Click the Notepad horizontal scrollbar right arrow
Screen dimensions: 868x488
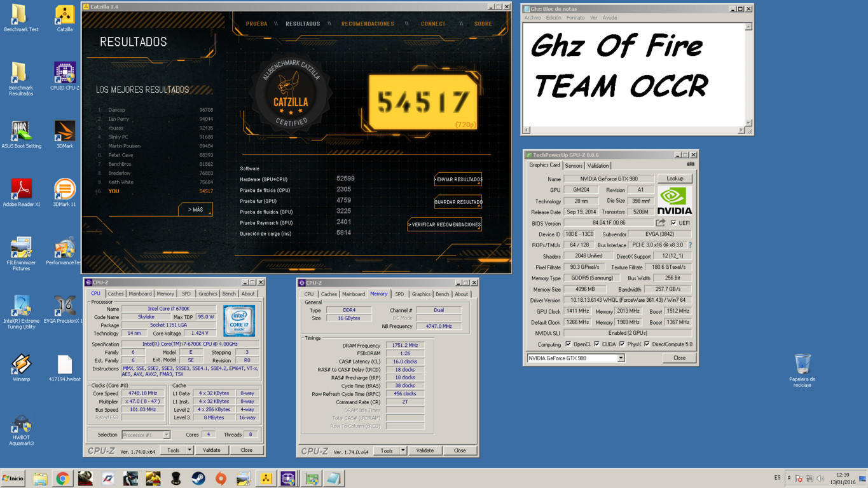741,130
